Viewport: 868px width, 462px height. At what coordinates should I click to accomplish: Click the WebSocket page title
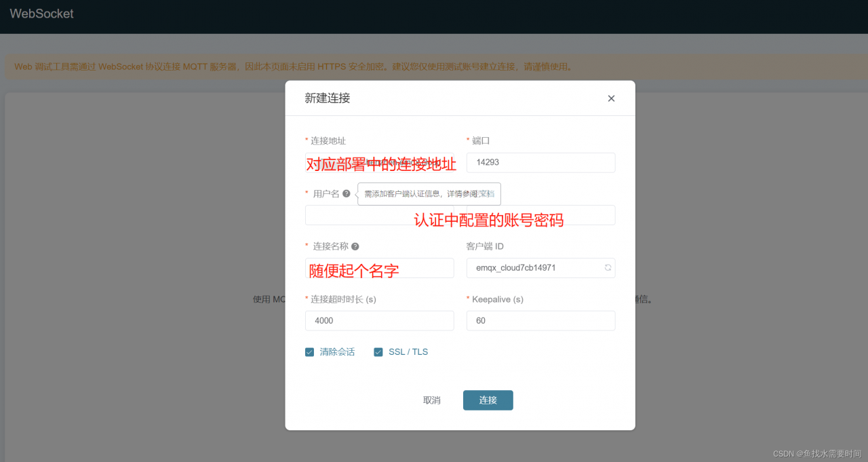click(41, 13)
